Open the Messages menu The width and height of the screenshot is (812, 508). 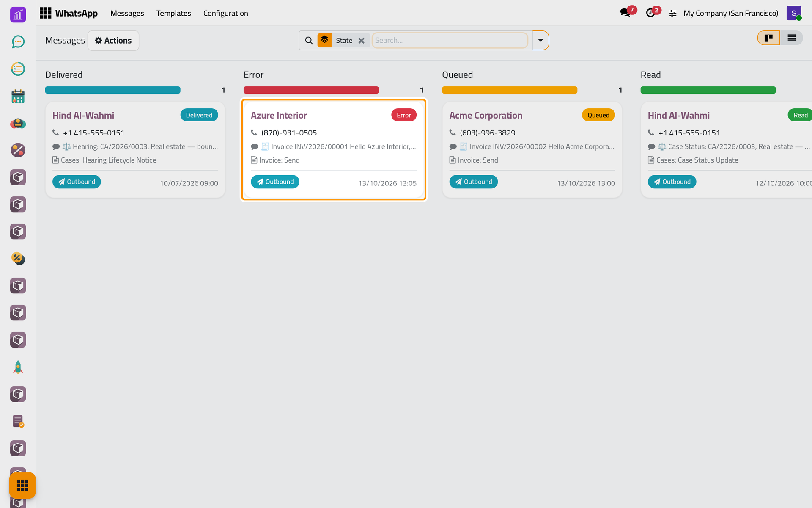[x=127, y=13]
